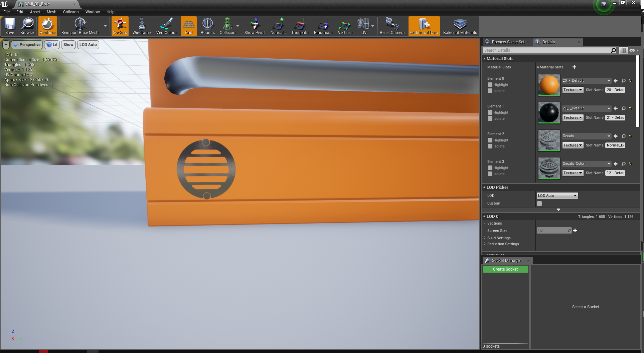Open LOD Auto picker dropdown
The height and width of the screenshot is (353, 644).
pos(557,196)
